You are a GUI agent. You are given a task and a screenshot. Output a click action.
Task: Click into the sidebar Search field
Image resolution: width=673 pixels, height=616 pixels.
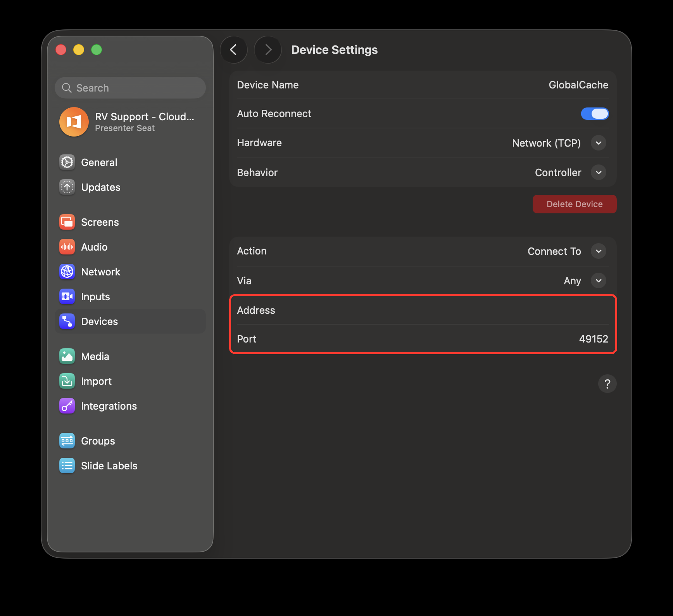(x=130, y=88)
